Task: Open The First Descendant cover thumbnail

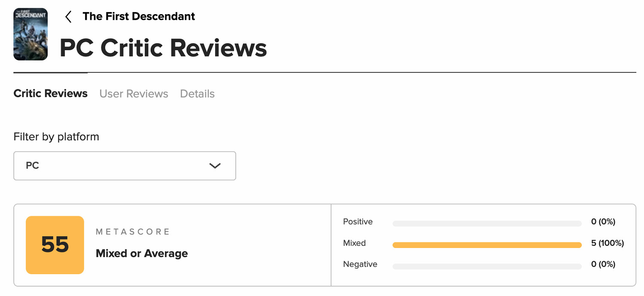Action: point(30,34)
